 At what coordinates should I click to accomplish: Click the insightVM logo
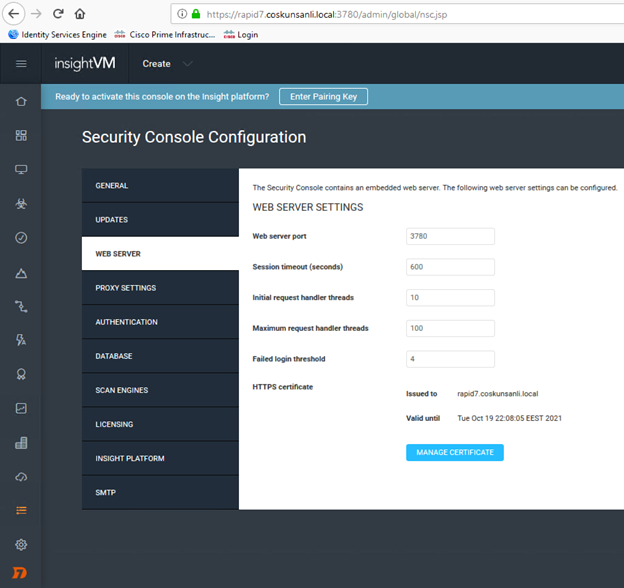[x=85, y=63]
